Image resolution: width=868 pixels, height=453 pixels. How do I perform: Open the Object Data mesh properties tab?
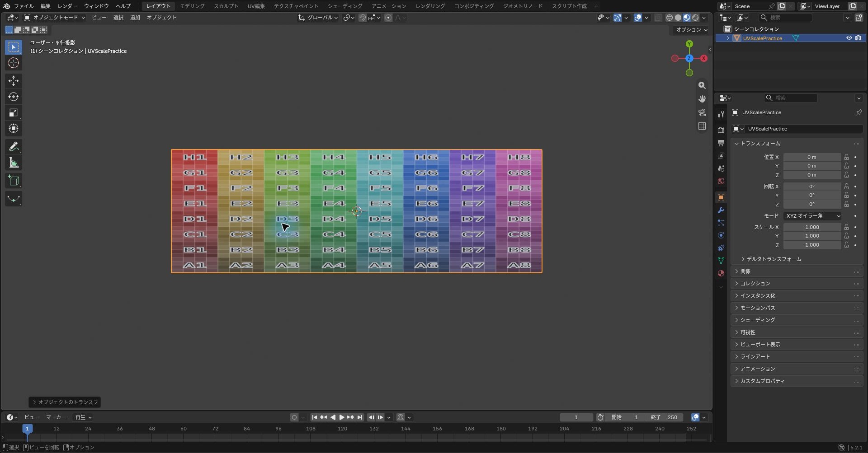pyautogui.click(x=721, y=261)
